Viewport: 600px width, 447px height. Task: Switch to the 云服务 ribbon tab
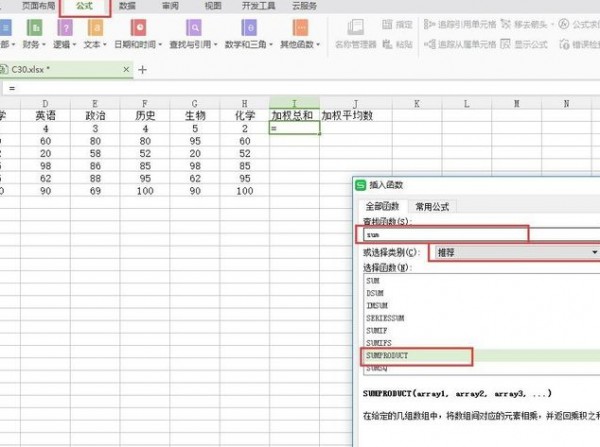304,6
